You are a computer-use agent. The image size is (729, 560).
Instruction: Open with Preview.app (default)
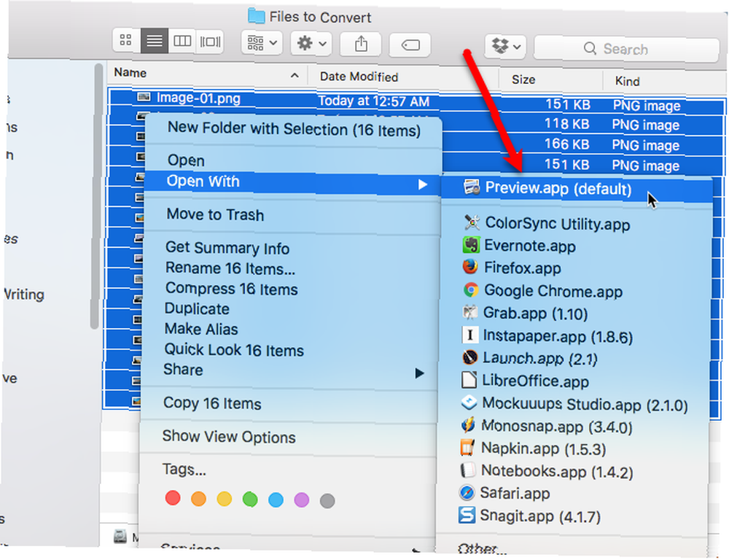[577, 190]
